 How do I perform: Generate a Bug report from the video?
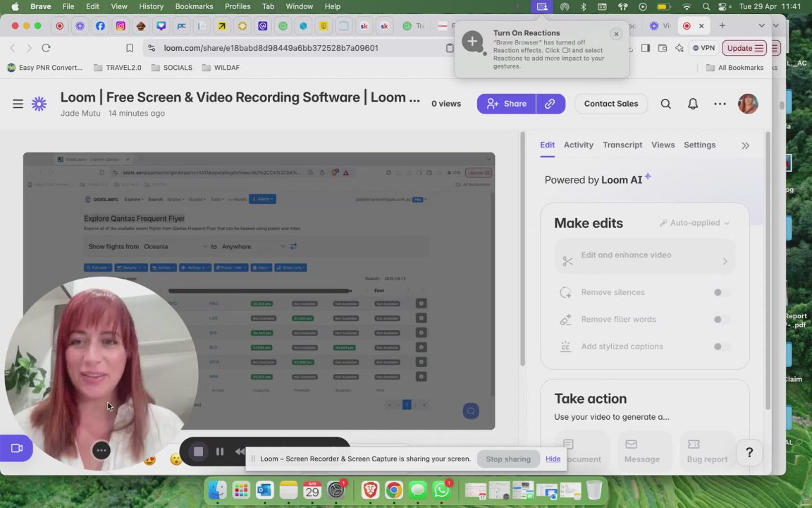(x=707, y=451)
